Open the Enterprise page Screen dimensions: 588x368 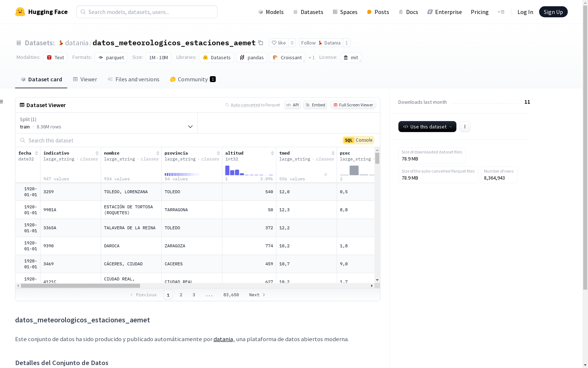(444, 12)
